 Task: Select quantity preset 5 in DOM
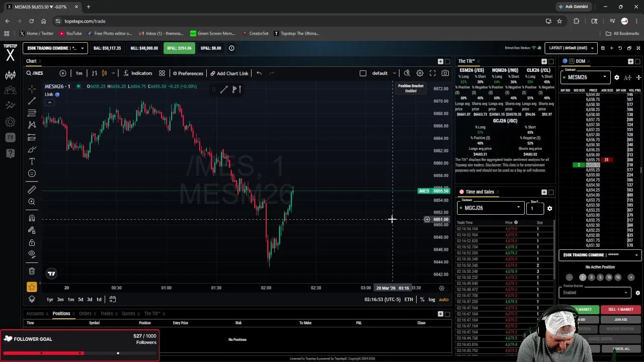(x=600, y=278)
